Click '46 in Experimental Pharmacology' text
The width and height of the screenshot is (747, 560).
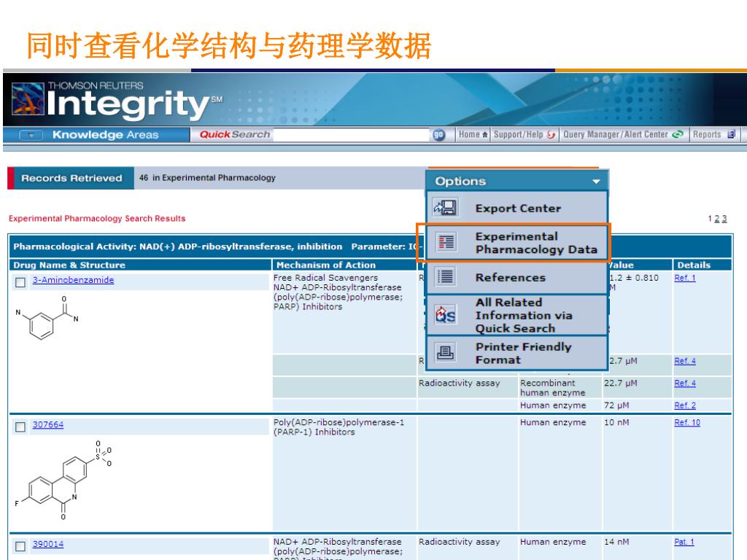pos(207,178)
